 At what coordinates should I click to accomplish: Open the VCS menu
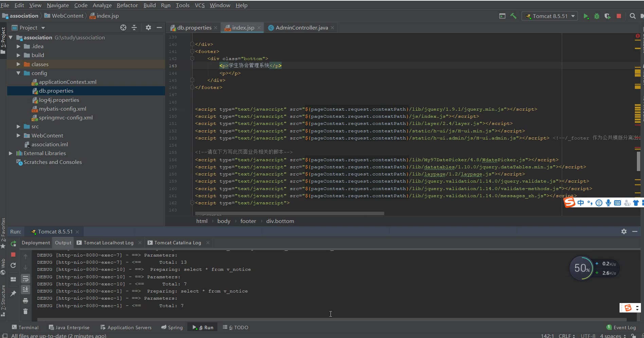point(200,5)
